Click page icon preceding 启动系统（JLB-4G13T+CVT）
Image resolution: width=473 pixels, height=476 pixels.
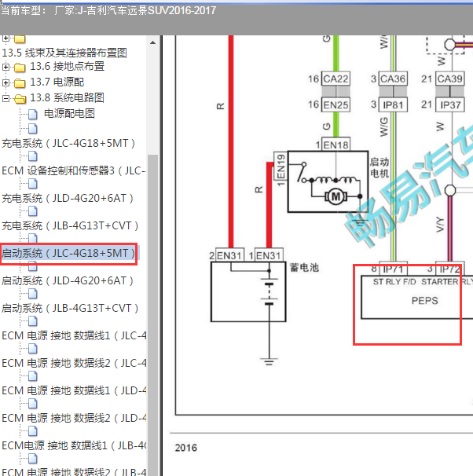33,294
